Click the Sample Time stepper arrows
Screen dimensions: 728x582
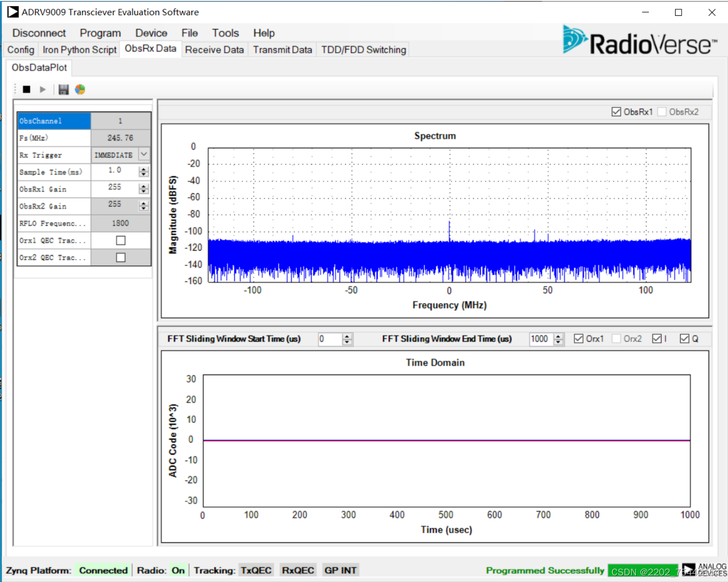(x=144, y=172)
